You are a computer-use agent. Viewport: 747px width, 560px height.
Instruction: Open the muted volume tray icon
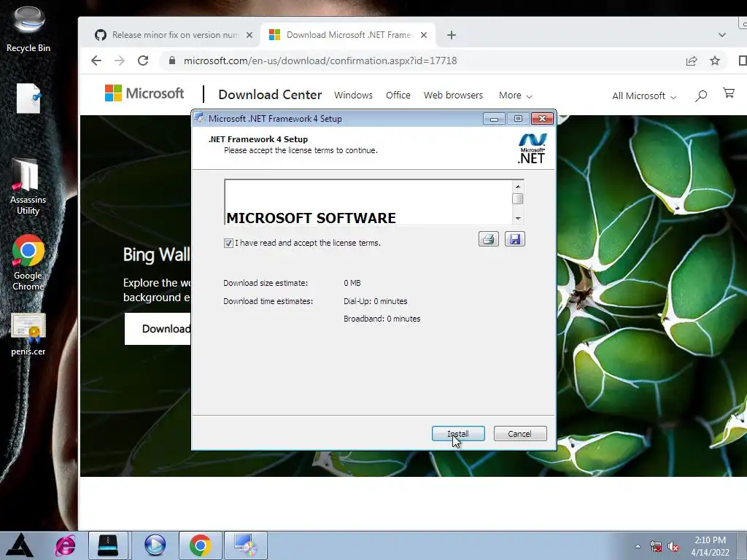click(x=673, y=547)
